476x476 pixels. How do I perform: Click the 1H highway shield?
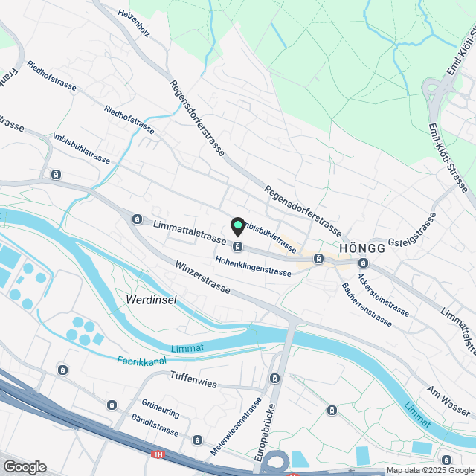(x=158, y=454)
